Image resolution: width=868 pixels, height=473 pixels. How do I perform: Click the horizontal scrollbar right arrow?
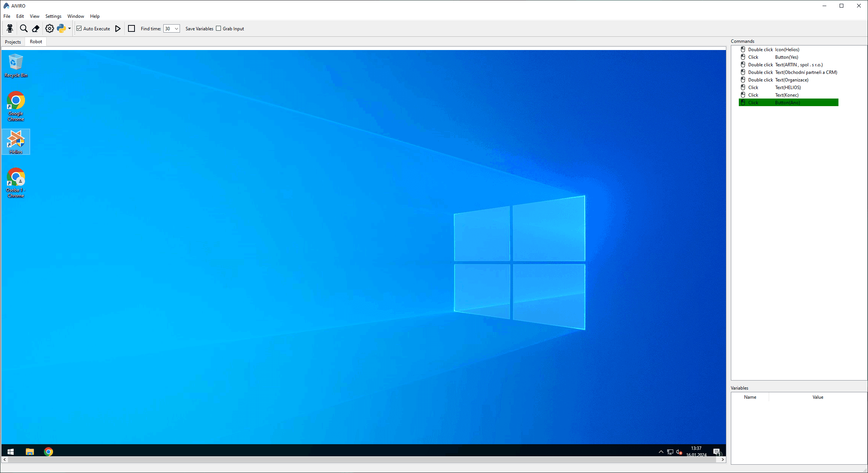[x=723, y=459]
